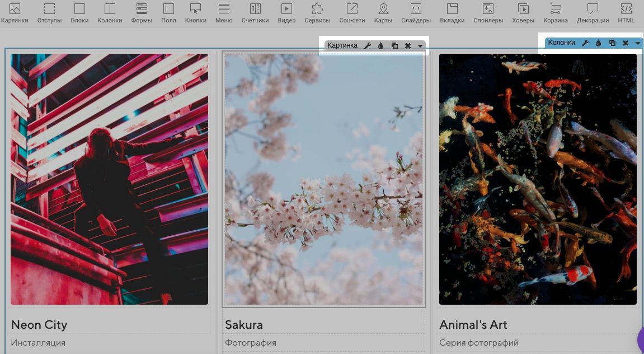Expand the Картинка panel dropdown arrow
This screenshot has height=354, width=644.
coord(420,46)
